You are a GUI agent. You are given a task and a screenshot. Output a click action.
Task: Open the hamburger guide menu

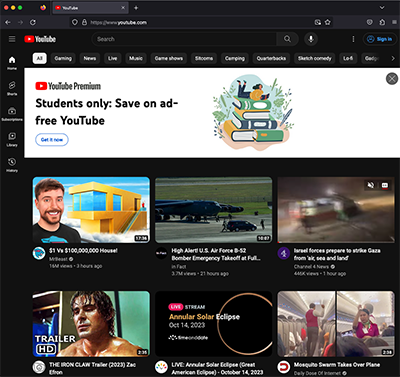12,39
